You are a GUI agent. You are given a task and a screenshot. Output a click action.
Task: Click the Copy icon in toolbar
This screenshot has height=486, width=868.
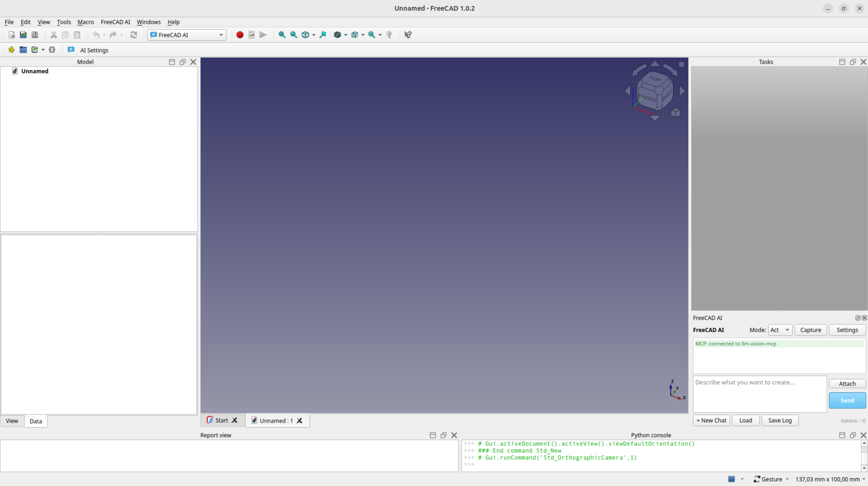[x=65, y=35]
